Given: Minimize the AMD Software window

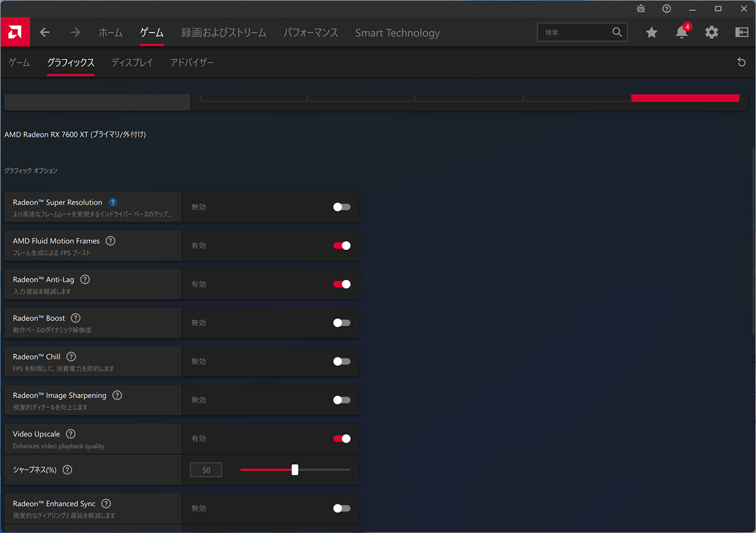Looking at the screenshot, I should point(692,9).
